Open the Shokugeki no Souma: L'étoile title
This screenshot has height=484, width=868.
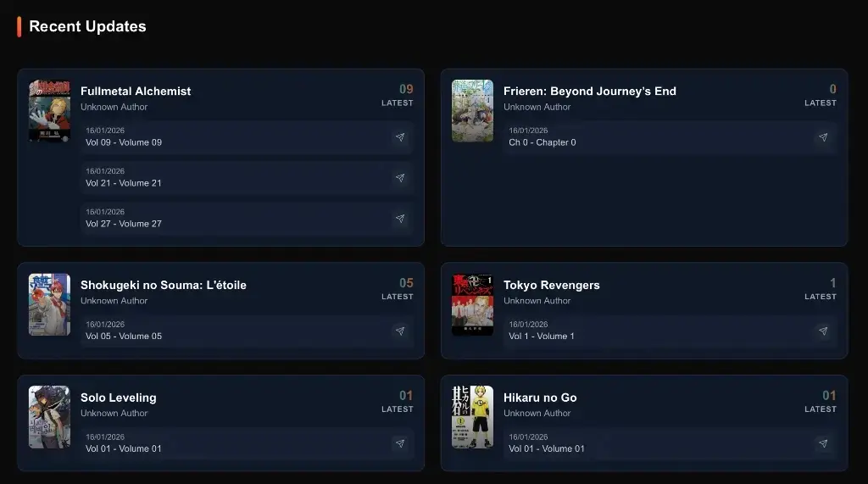pyautogui.click(x=164, y=285)
